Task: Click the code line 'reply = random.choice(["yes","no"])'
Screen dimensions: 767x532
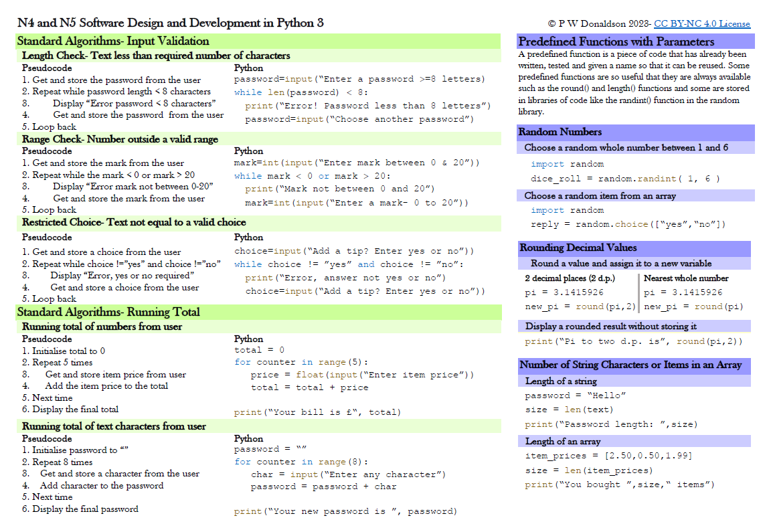Action: (x=628, y=224)
